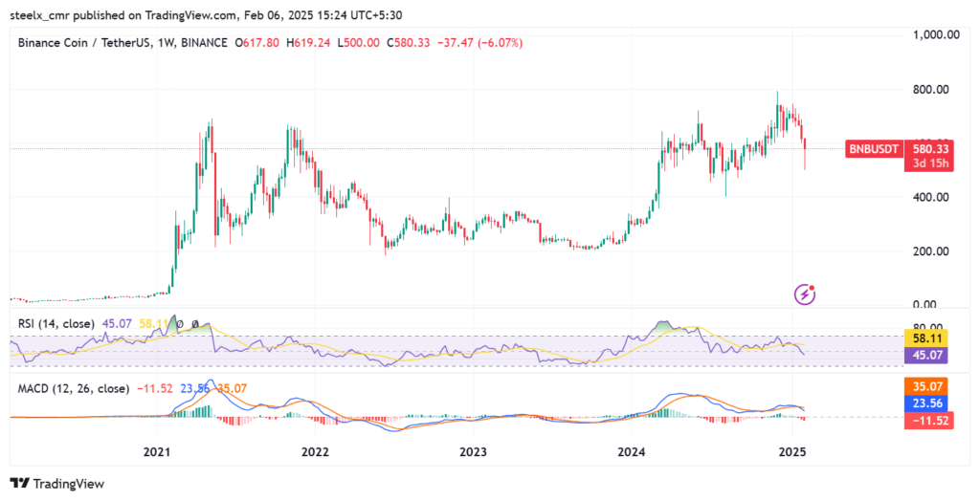The image size is (980, 501).
Task: Click the blue 23.56 MACD value tag
Action: point(926,403)
